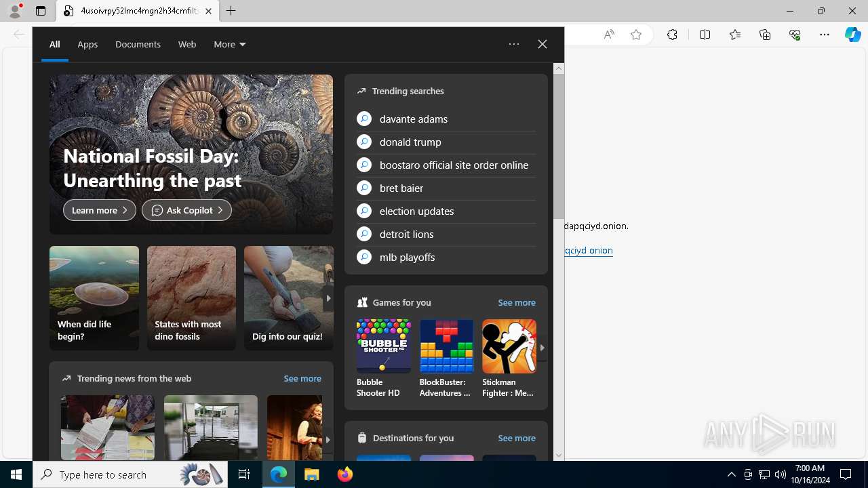Launch Firefox from the taskbar
This screenshot has width=868, height=488.
344,475
